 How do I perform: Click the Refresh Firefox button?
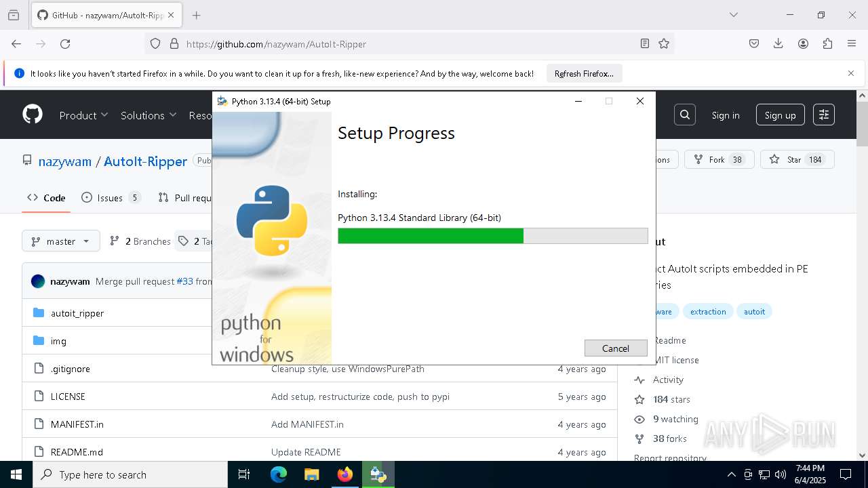[x=584, y=73]
